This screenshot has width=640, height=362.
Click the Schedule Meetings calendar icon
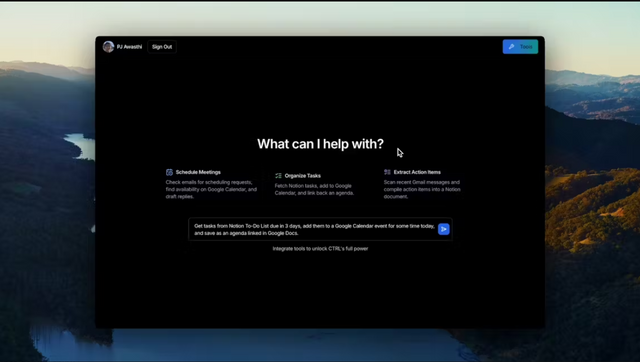click(169, 172)
